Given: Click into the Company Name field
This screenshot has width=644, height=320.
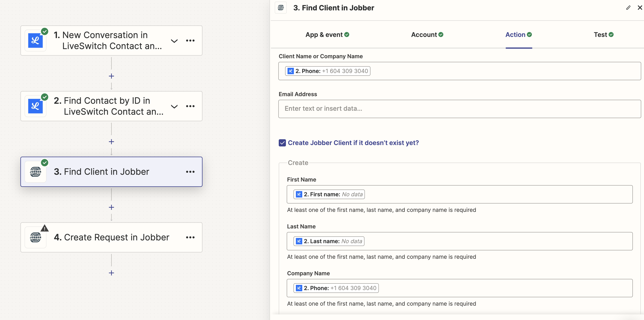Looking at the screenshot, I should (460, 288).
